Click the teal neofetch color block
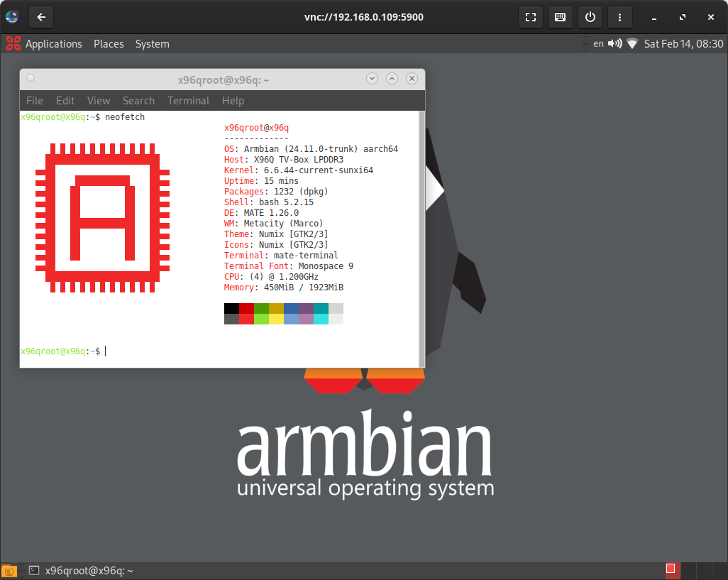 click(x=321, y=308)
